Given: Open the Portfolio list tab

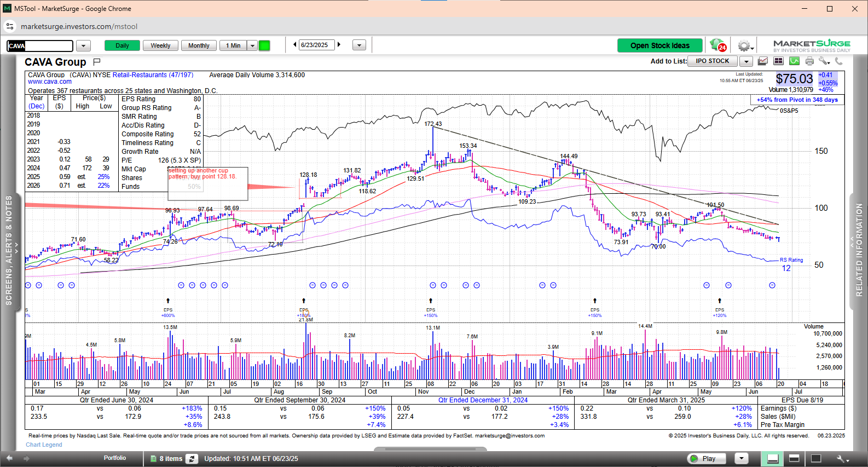Looking at the screenshot, I should [x=115, y=458].
